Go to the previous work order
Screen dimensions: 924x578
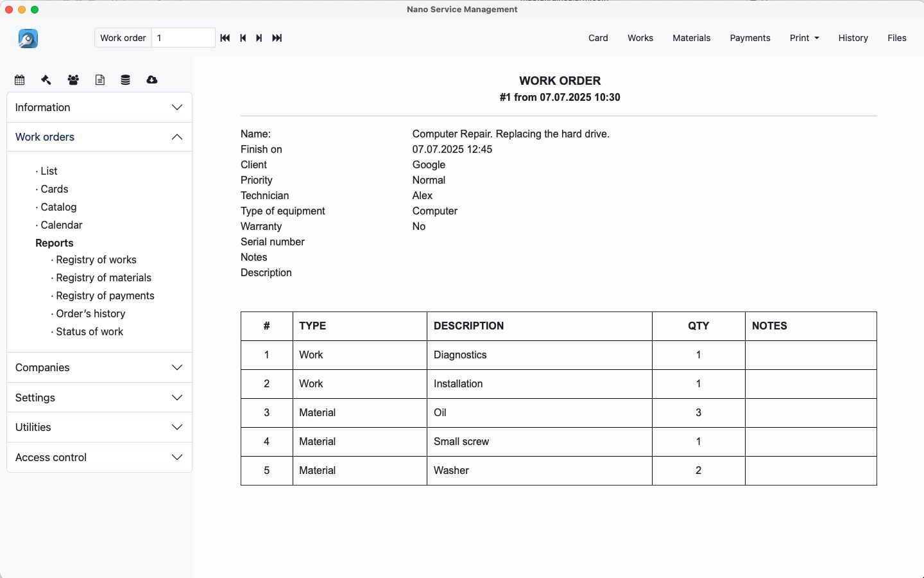click(243, 38)
